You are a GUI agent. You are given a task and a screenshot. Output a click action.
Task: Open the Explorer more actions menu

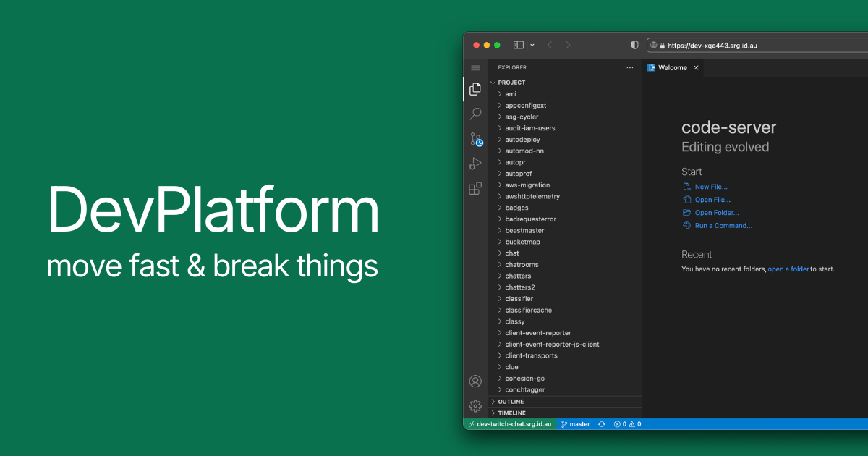(629, 67)
